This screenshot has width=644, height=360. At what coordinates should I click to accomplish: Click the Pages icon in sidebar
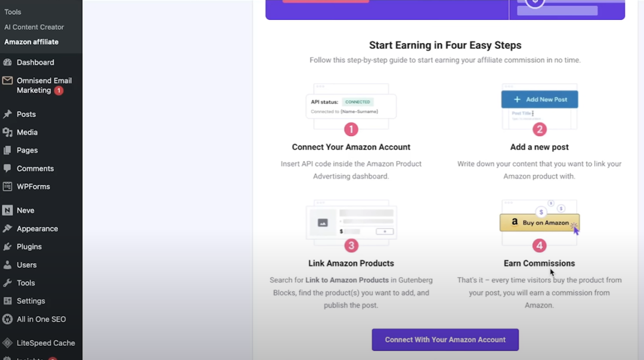(7, 150)
